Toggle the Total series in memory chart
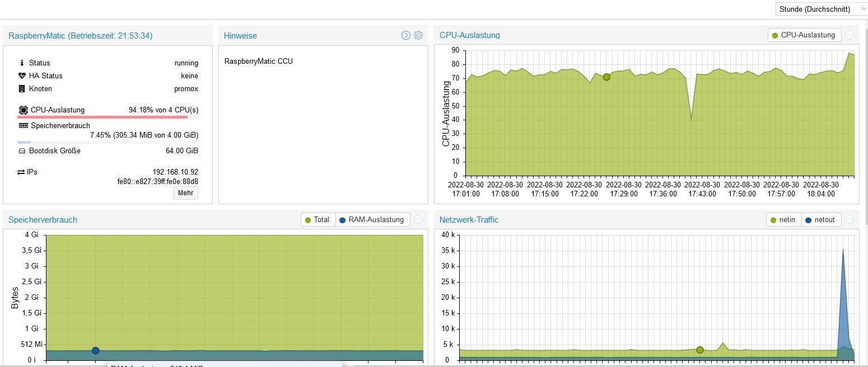This screenshot has height=367, width=868. pos(318,219)
